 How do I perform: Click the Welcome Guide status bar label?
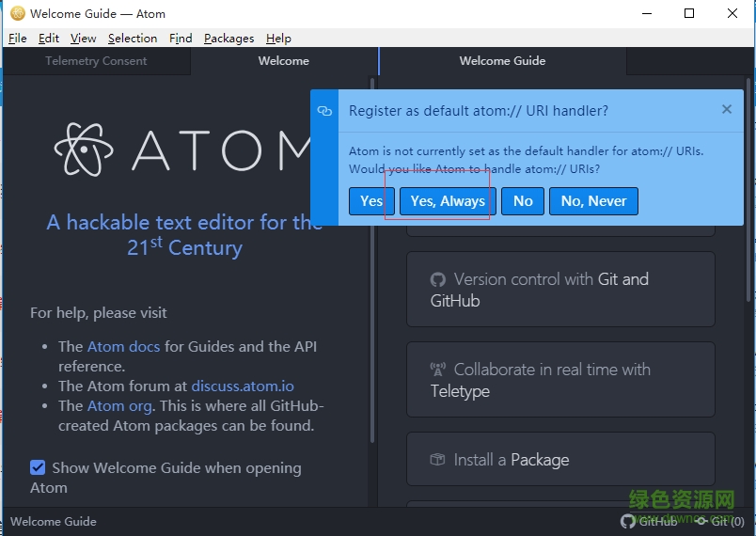coord(54,522)
